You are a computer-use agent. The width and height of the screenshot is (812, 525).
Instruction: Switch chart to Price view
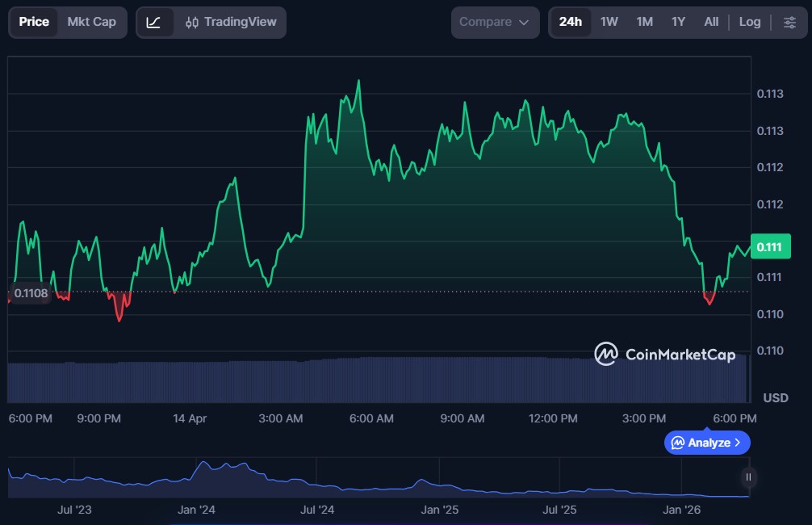point(34,22)
